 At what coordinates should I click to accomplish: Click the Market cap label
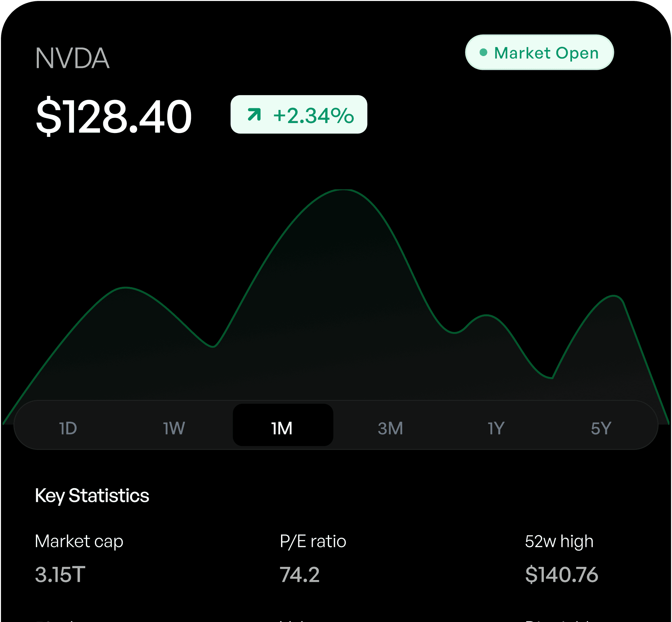click(x=79, y=542)
